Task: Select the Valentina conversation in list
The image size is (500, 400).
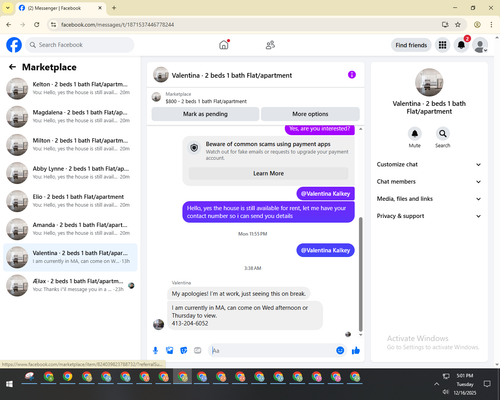Action: [x=70, y=257]
